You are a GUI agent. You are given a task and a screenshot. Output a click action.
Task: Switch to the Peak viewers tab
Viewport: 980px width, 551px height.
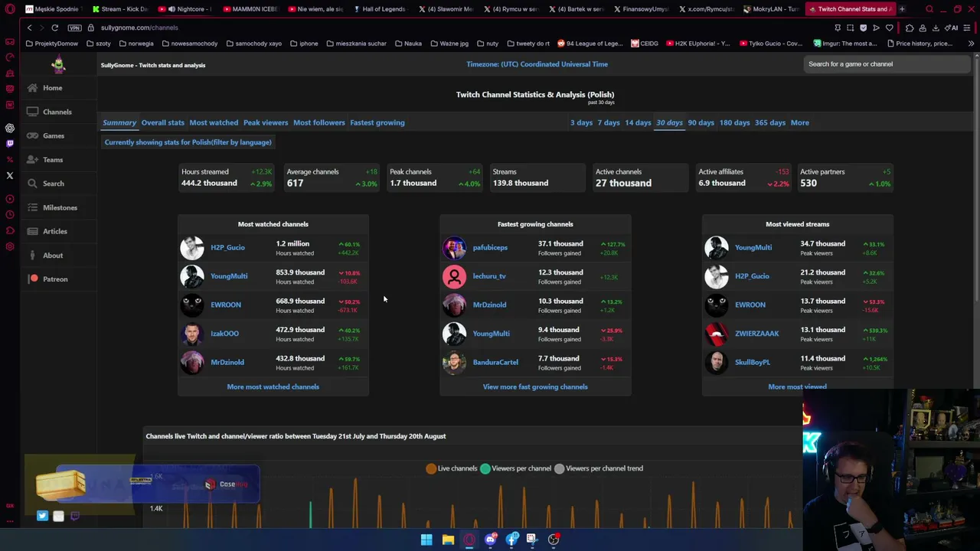point(266,122)
